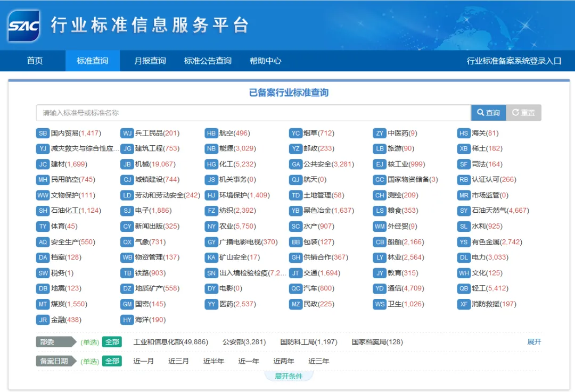Click the SAC logo in the header

point(23,25)
